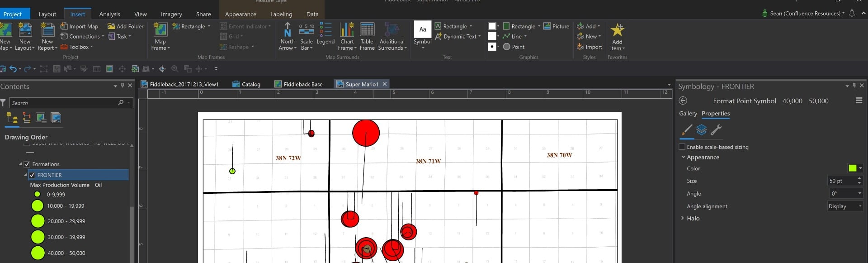
Task: Switch to List By Data Source view
Action: coord(27,118)
